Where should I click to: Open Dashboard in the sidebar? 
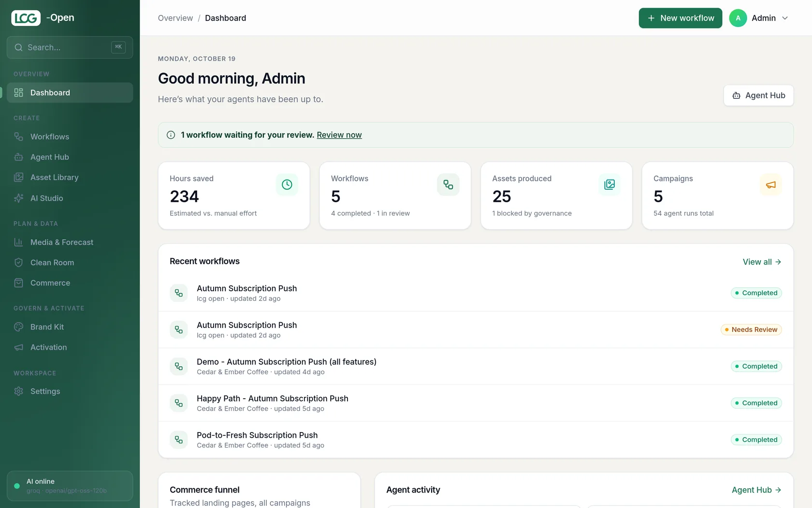(x=70, y=92)
